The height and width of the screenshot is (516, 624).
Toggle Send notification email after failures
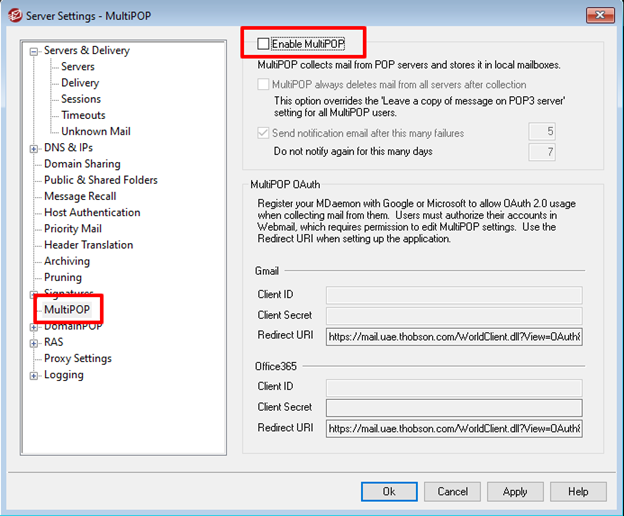[x=264, y=133]
